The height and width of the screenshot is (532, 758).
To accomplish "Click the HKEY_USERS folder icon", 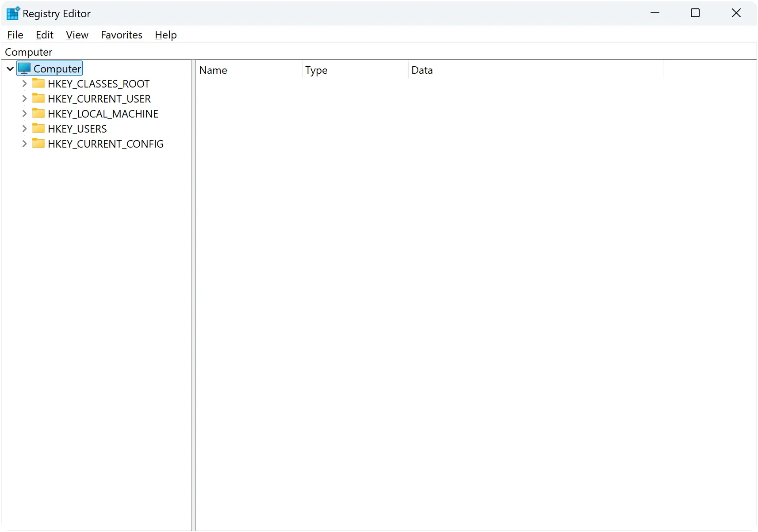I will coord(38,128).
